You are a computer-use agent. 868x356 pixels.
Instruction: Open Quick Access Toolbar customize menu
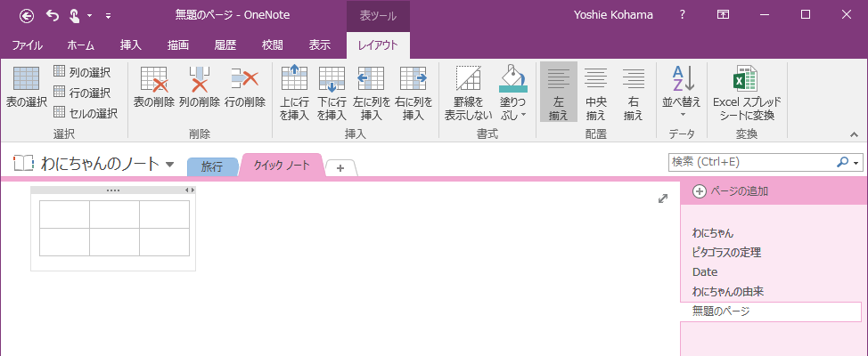[108, 16]
